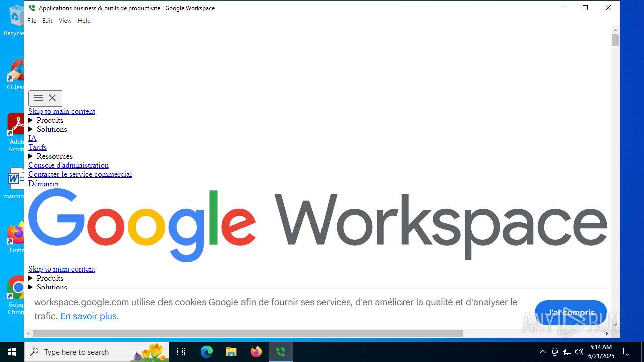Follow the first Skip to main content link

pyautogui.click(x=61, y=111)
